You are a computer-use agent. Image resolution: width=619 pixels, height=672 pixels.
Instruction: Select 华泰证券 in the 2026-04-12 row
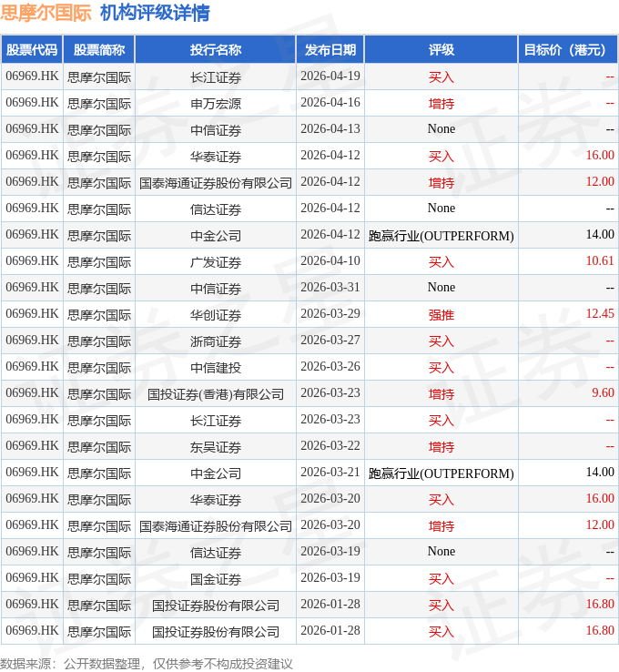216,157
